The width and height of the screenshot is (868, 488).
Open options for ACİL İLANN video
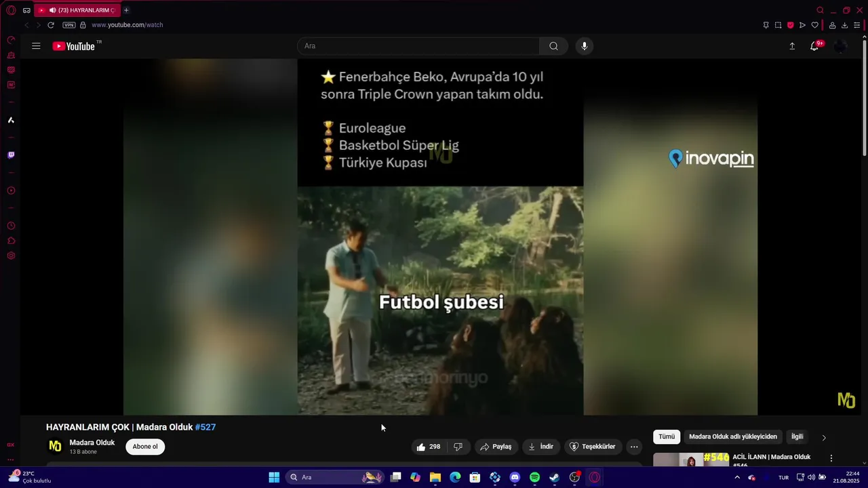pos(831,458)
